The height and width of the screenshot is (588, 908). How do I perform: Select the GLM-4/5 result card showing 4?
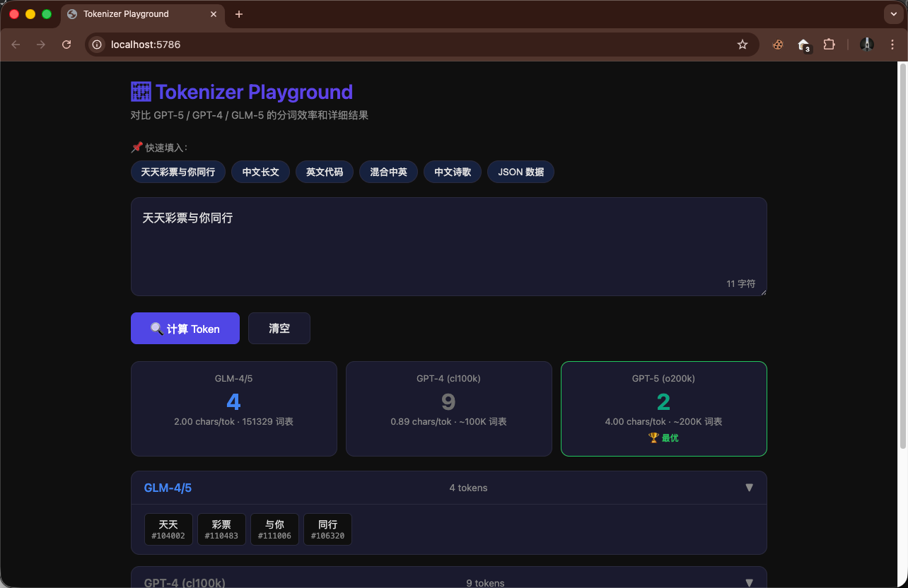[234, 408]
